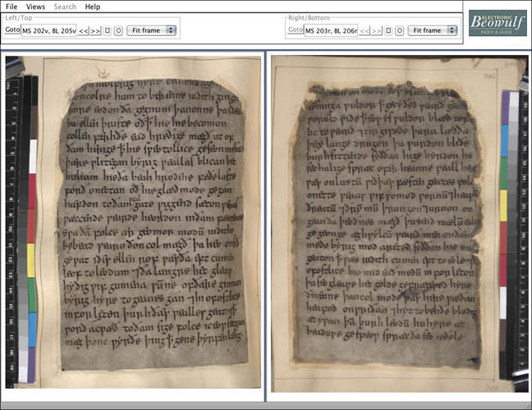Image resolution: width=532 pixels, height=410 pixels.
Task: Go to previous folio in Right/Bottom panel
Action: (x=365, y=30)
